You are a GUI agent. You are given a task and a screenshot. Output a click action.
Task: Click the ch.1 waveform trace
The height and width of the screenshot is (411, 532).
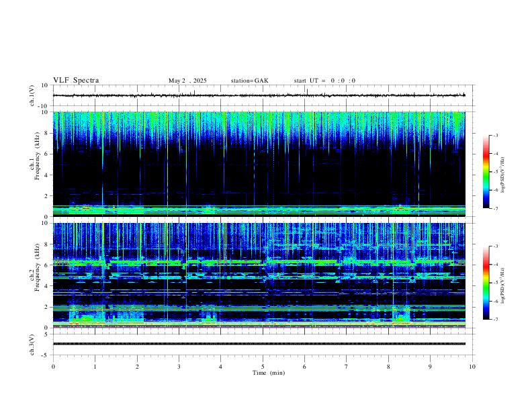point(259,95)
